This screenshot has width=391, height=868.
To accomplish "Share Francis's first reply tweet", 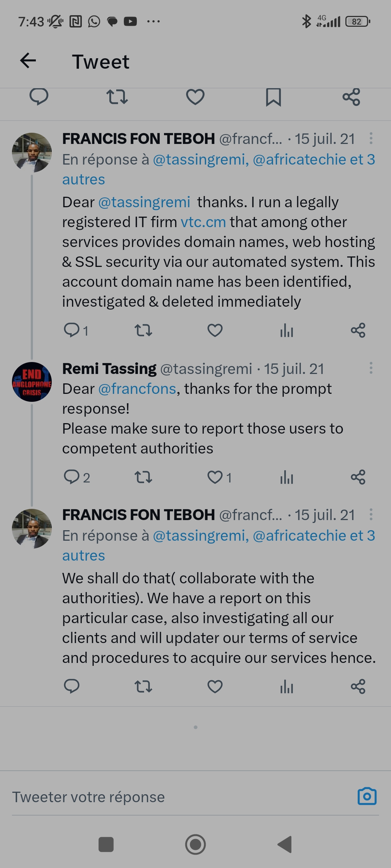I will [358, 330].
